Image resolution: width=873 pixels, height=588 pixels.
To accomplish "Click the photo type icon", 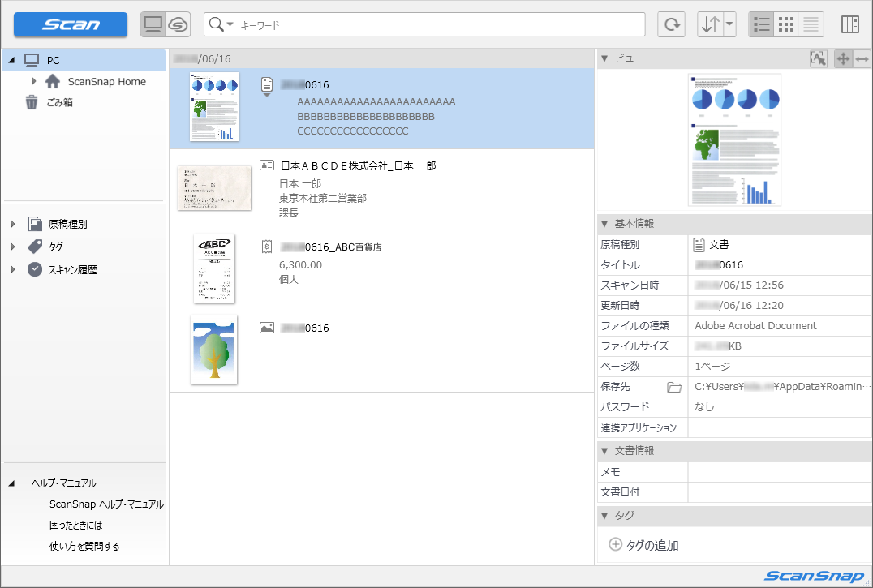I will click(x=267, y=328).
